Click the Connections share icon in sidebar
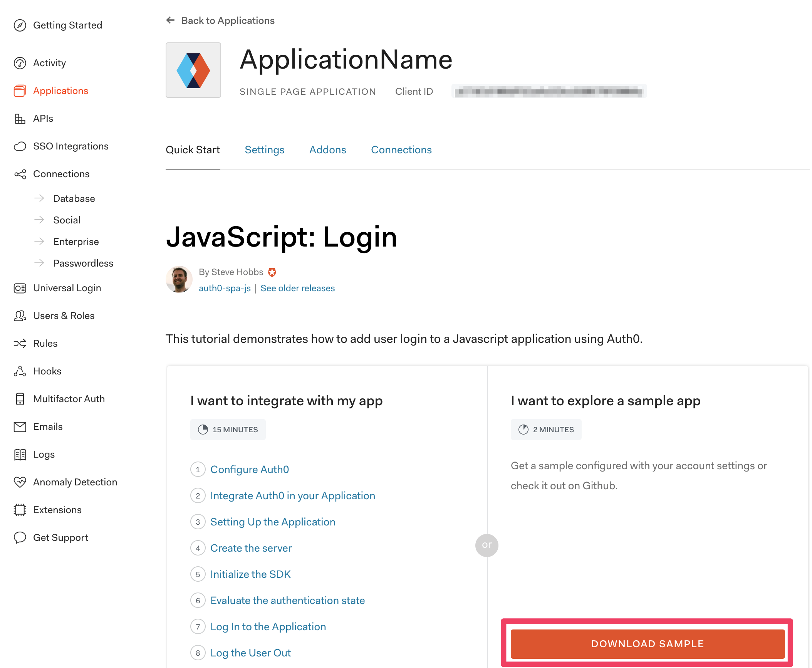This screenshot has width=812, height=668. (x=20, y=174)
